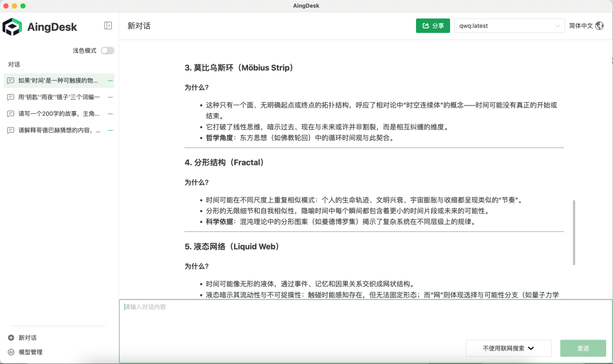Open the conversation 请解释哥德巴赫猜想的内容
Viewport: 613px width, 364px height.
[x=59, y=130]
